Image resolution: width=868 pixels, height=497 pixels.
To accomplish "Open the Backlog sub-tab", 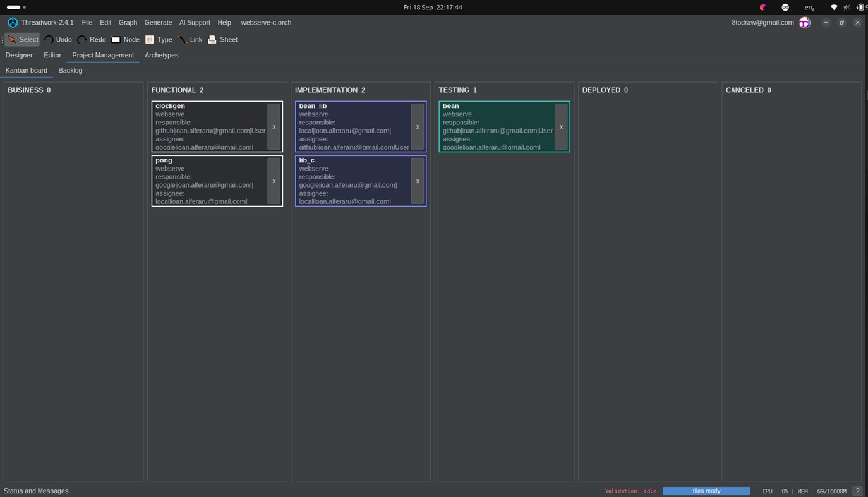I will coord(70,71).
